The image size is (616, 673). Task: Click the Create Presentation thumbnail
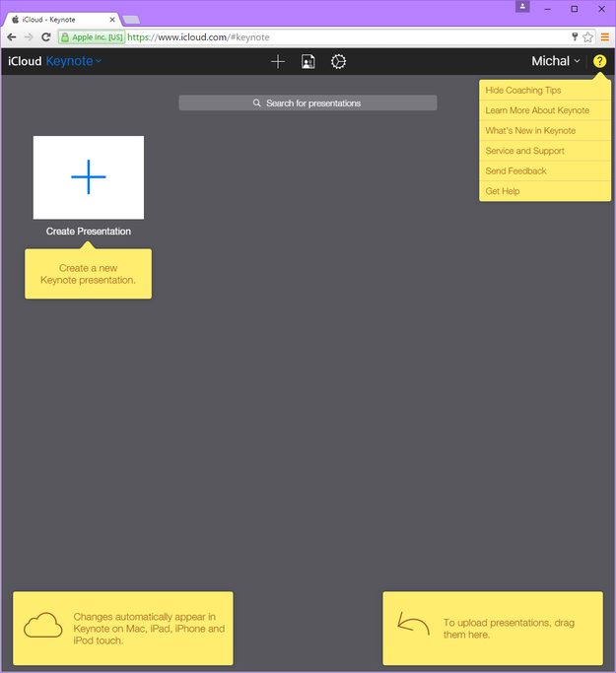[89, 177]
